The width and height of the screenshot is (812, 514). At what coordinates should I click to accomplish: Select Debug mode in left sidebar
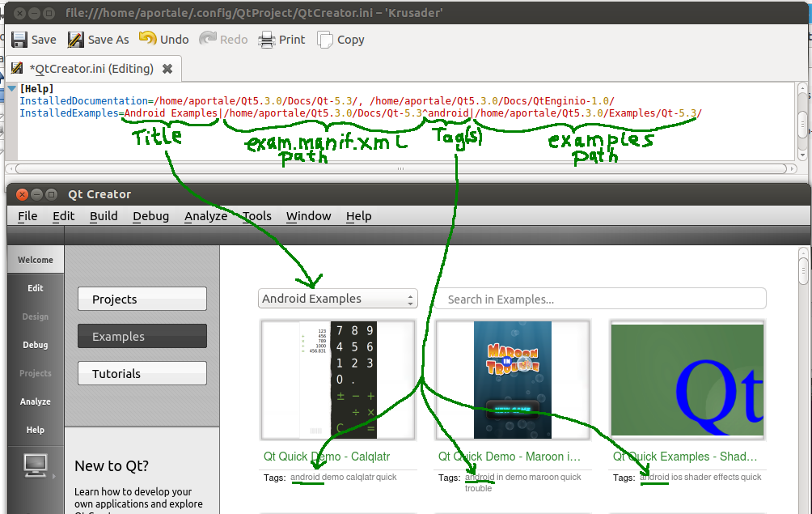click(36, 345)
